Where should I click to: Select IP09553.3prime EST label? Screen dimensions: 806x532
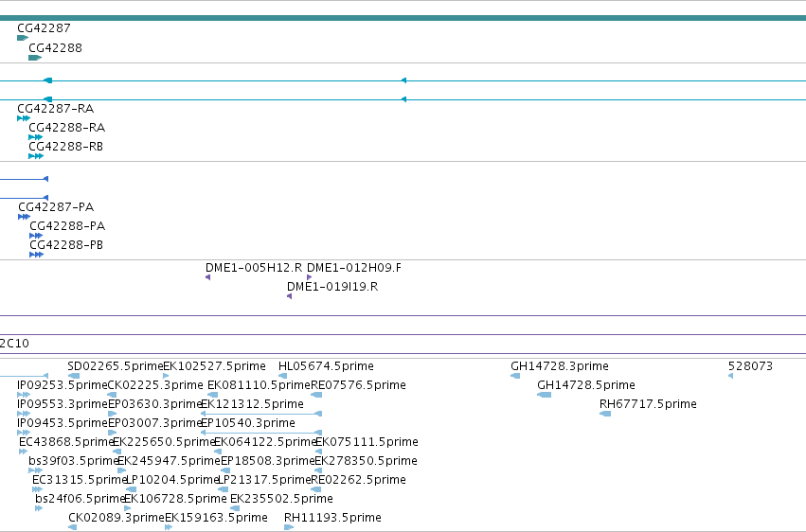tap(63, 404)
